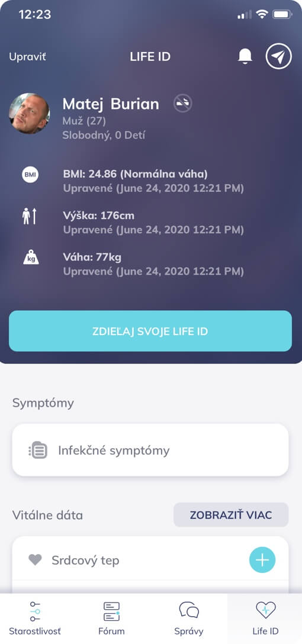The height and width of the screenshot is (644, 302).
Task: Add heart rate with plus button
Action: pyautogui.click(x=262, y=560)
